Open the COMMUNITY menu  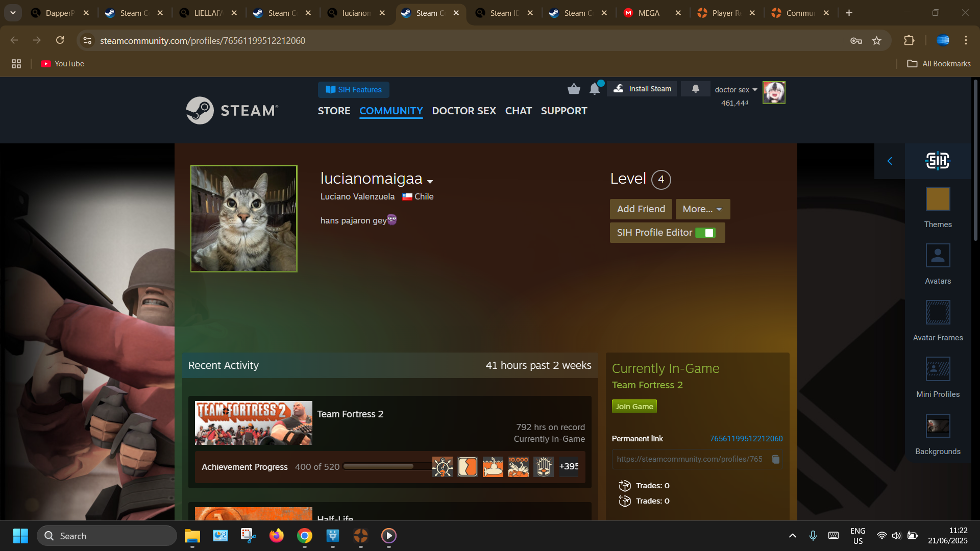click(391, 111)
